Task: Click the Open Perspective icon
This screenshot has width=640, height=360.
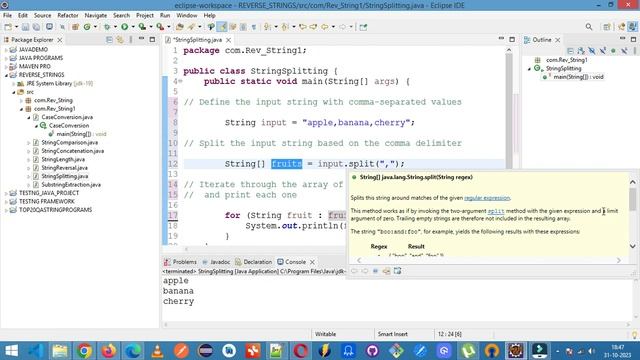Action: tap(607, 27)
